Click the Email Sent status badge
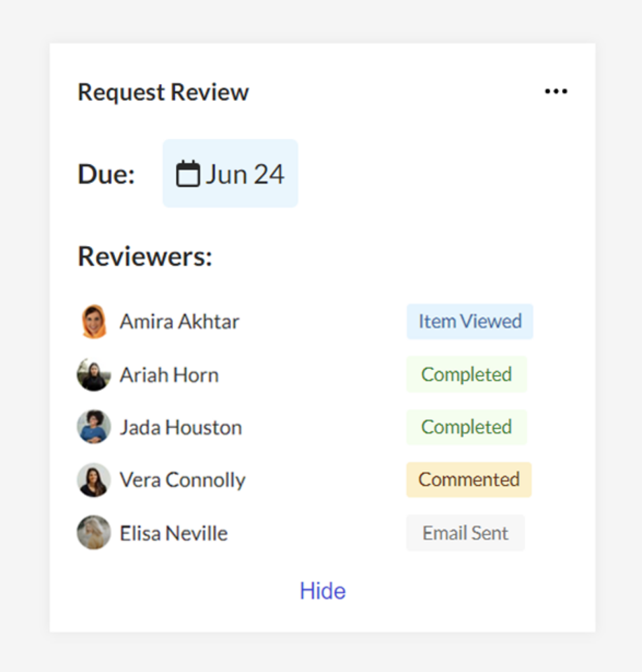 pyautogui.click(x=465, y=533)
